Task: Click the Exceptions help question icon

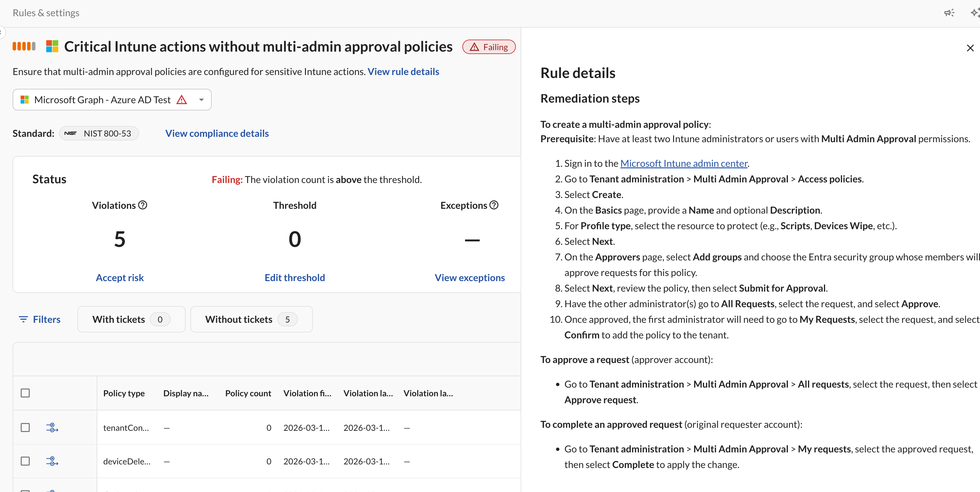Action: click(x=494, y=205)
